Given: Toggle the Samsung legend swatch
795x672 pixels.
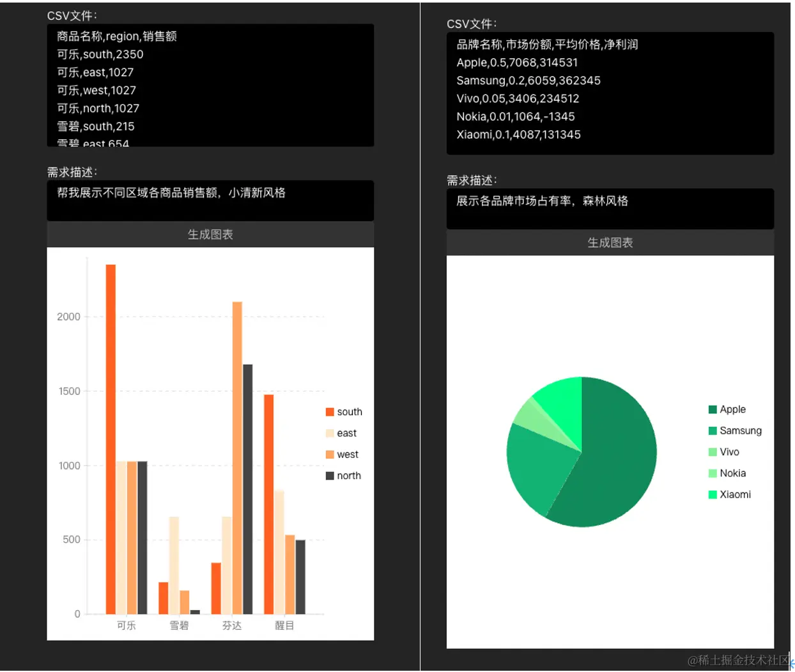Looking at the screenshot, I should pos(713,431).
